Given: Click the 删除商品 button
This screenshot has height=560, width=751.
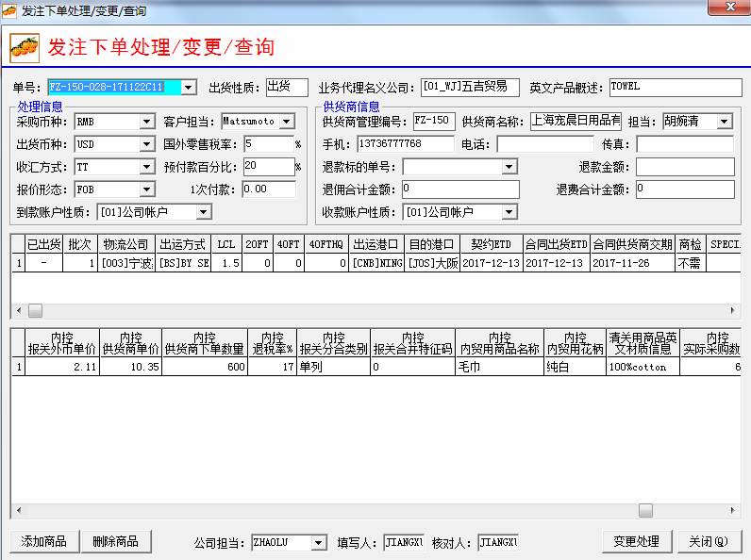Looking at the screenshot, I should 116,541.
